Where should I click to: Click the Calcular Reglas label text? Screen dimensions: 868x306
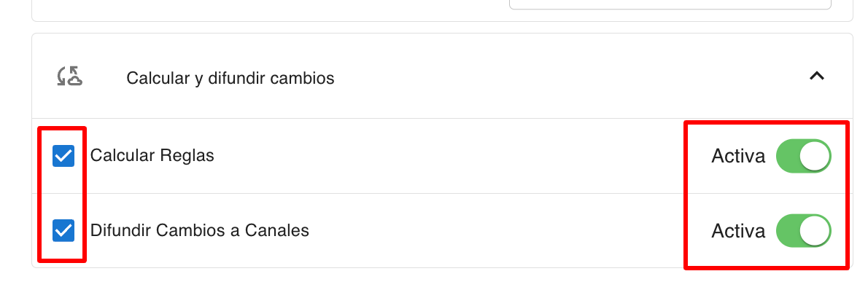click(152, 156)
